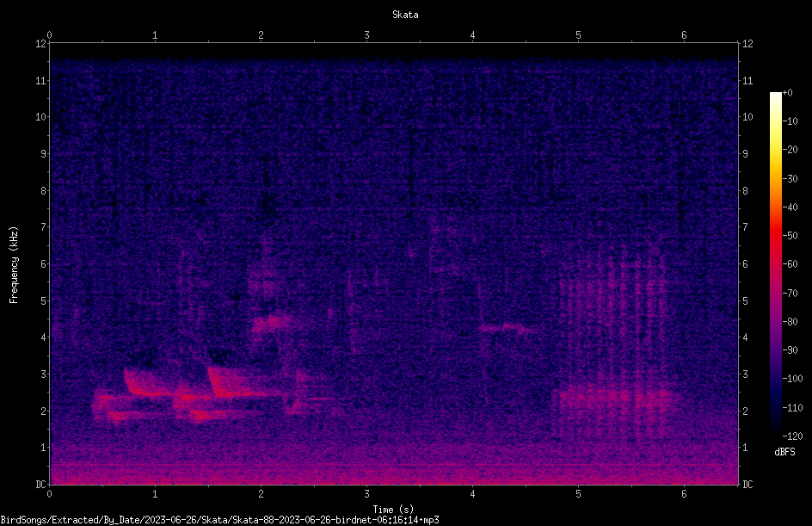The image size is (812, 526).
Task: Click the "+0" color scale value
Action: (787, 93)
